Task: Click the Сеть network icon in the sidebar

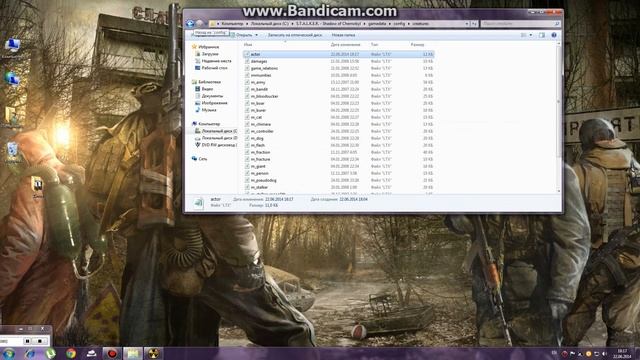Action: pyautogui.click(x=195, y=159)
